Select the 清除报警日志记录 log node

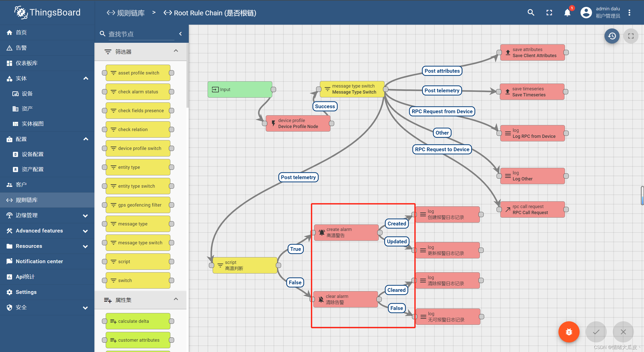tap(447, 280)
